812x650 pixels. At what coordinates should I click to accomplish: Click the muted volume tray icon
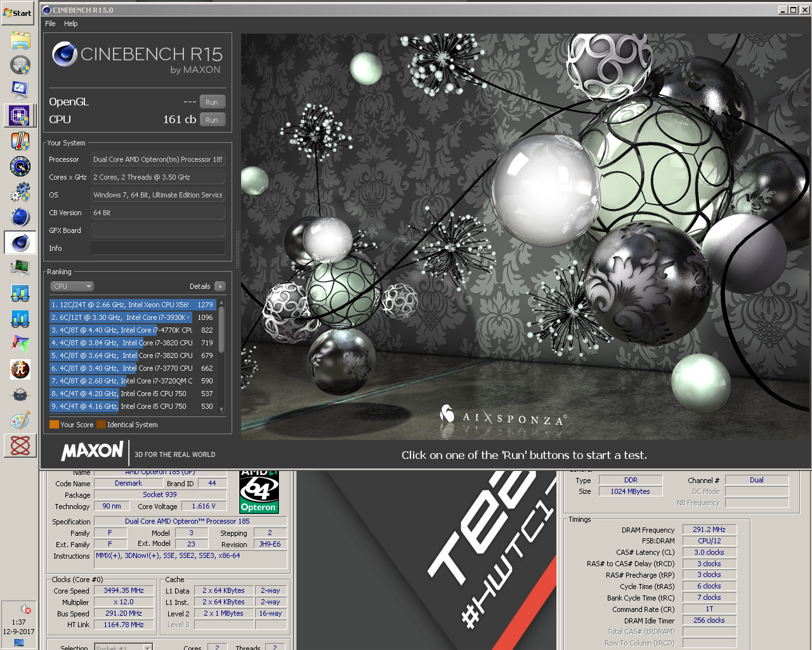coord(25,609)
